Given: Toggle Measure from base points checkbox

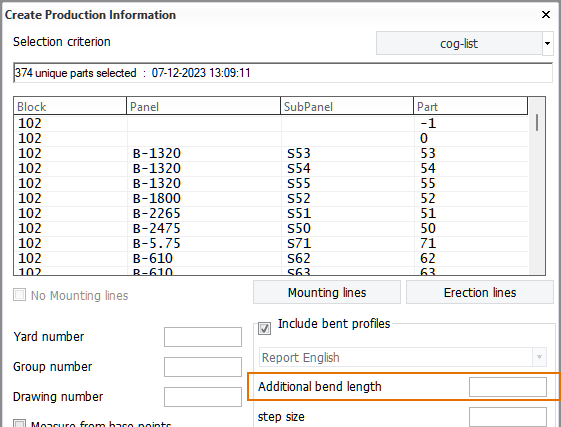Looking at the screenshot, I should (19, 424).
